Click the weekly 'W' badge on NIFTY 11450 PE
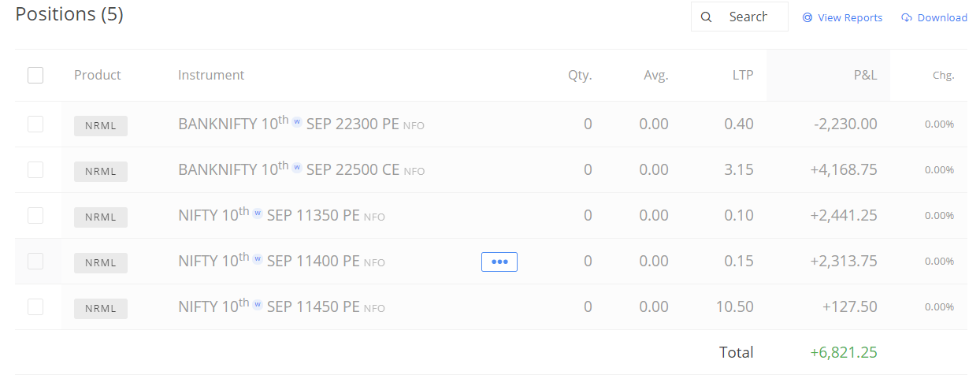 point(258,305)
